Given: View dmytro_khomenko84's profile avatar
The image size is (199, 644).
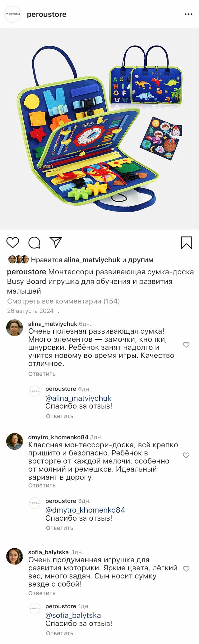Looking at the screenshot, I should (15, 441).
